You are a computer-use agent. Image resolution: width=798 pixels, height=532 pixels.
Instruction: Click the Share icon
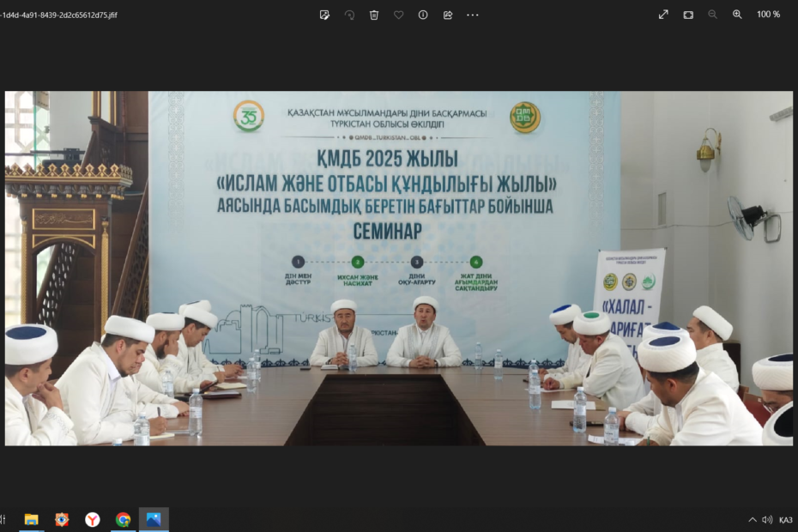(x=448, y=15)
